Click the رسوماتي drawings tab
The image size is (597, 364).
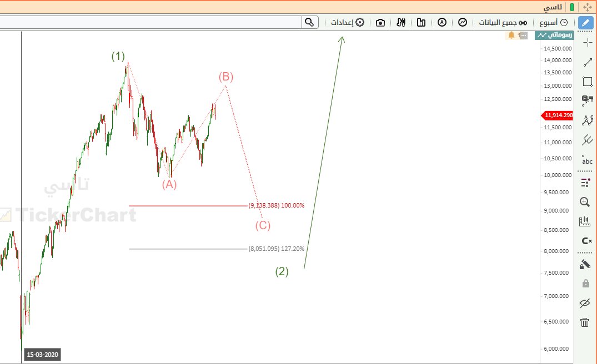(554, 35)
